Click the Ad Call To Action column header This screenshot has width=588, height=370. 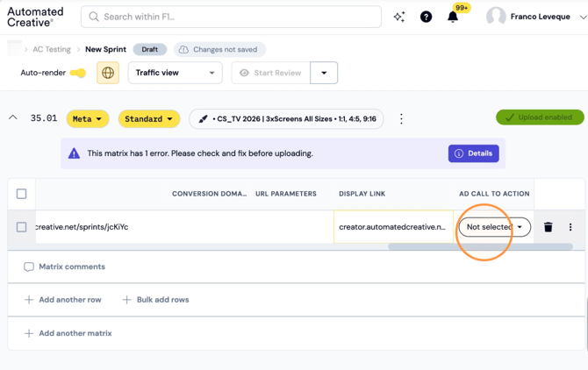coord(494,194)
